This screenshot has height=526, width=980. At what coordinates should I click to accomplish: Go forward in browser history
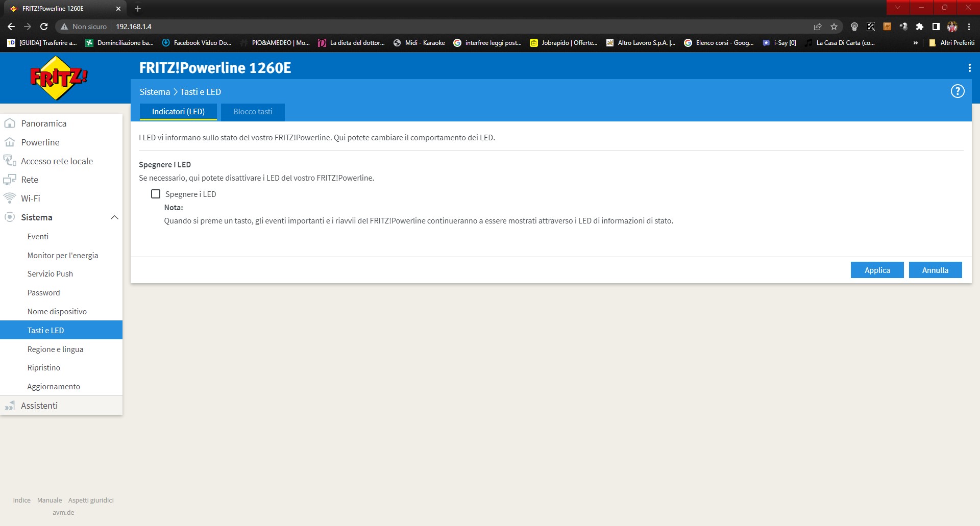pyautogui.click(x=28, y=27)
